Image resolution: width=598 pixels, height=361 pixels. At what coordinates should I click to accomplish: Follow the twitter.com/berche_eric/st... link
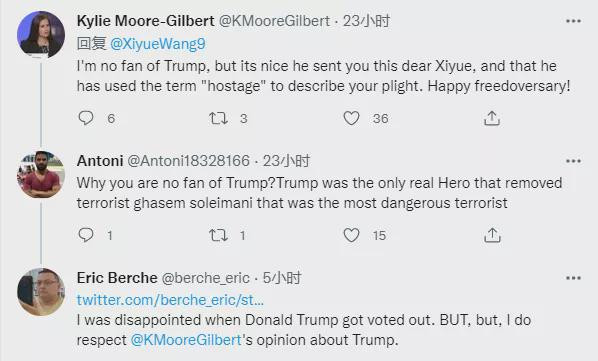(x=170, y=300)
